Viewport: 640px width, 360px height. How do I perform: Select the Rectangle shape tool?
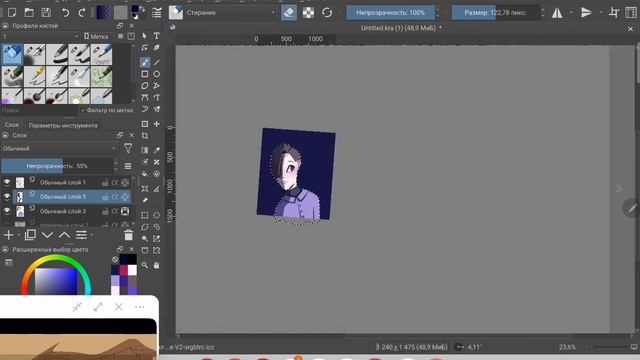pyautogui.click(x=145, y=74)
